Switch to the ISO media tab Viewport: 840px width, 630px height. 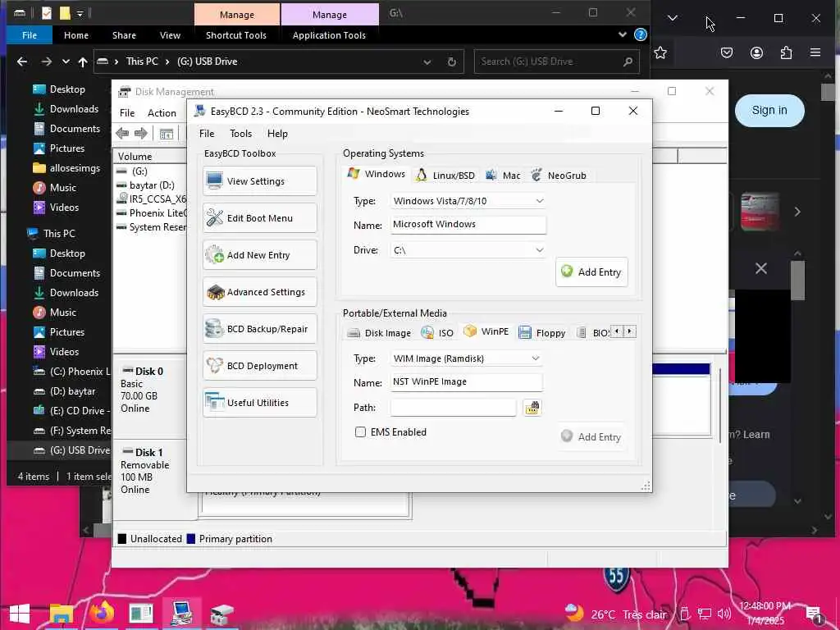(x=438, y=333)
